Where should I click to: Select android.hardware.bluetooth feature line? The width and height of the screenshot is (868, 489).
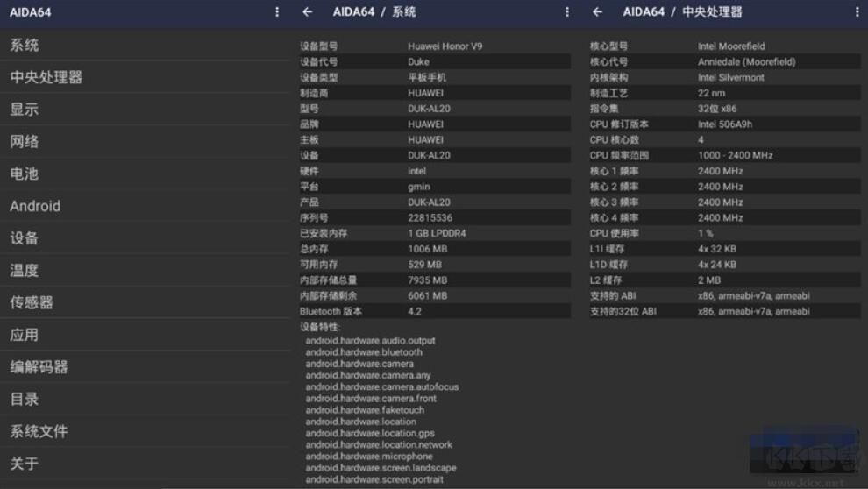(x=364, y=351)
